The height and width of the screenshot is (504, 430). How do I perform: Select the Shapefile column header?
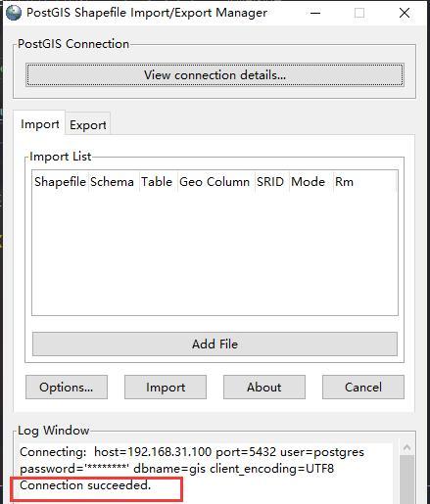coord(61,182)
